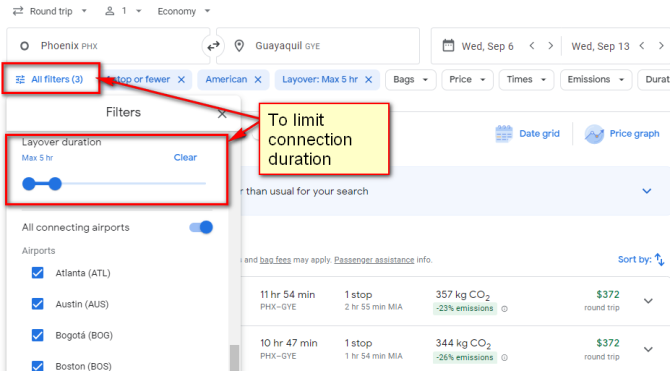The height and width of the screenshot is (371, 670).
Task: Open the Times filter dropdown
Action: 526,80
